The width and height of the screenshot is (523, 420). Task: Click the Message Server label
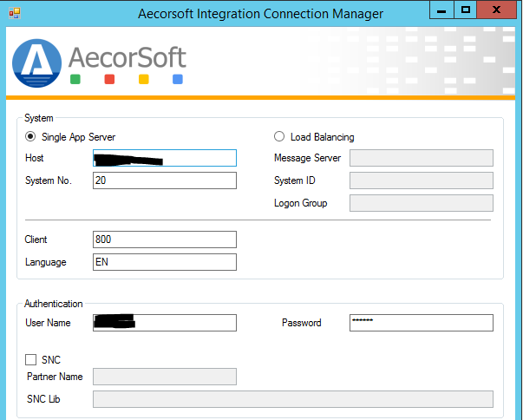pos(308,158)
